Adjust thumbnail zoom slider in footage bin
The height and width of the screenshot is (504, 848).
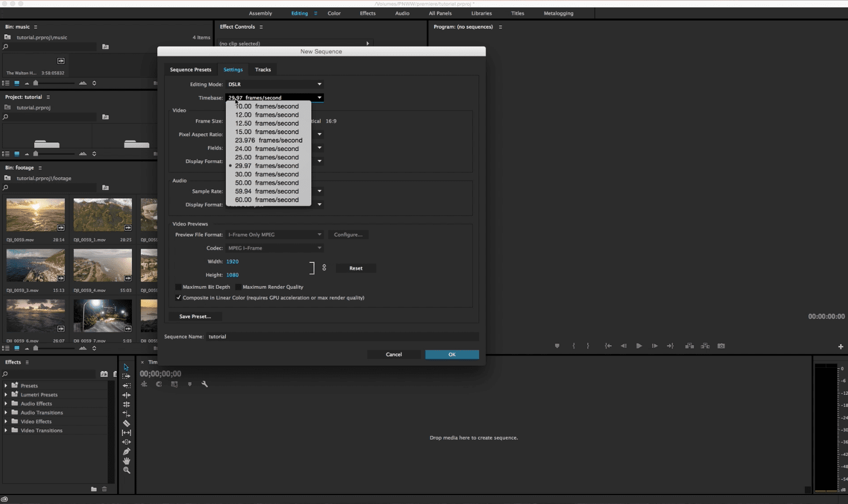click(36, 348)
